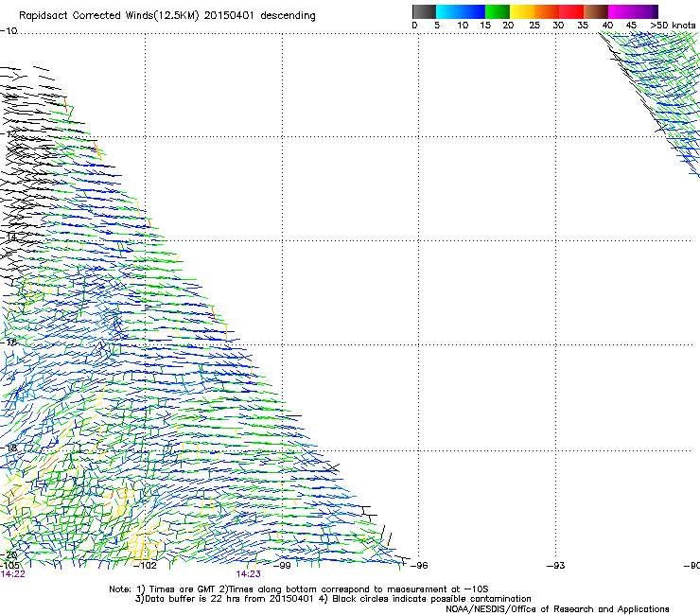Click the 14:23 time stamp
This screenshot has height=615, width=700.
click(248, 574)
